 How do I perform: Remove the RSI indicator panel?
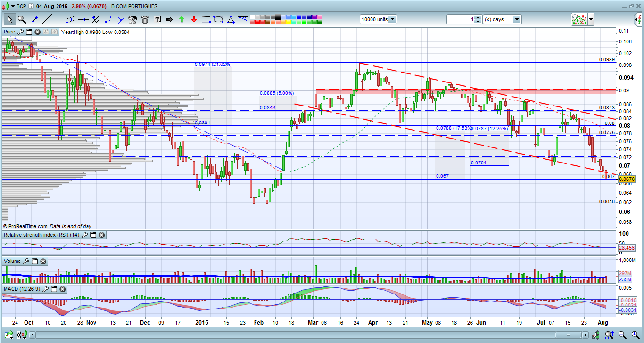(x=101, y=235)
